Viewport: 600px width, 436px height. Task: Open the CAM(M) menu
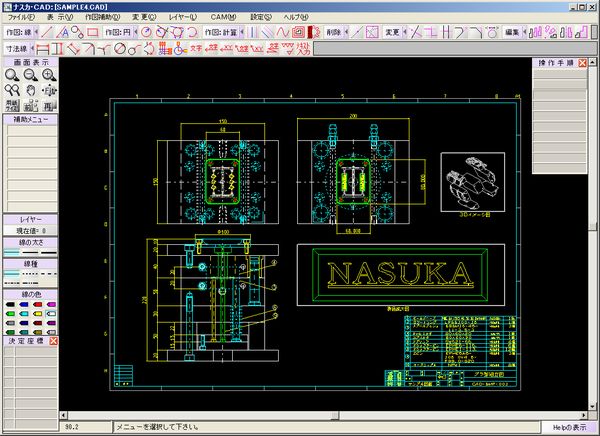pyautogui.click(x=223, y=17)
